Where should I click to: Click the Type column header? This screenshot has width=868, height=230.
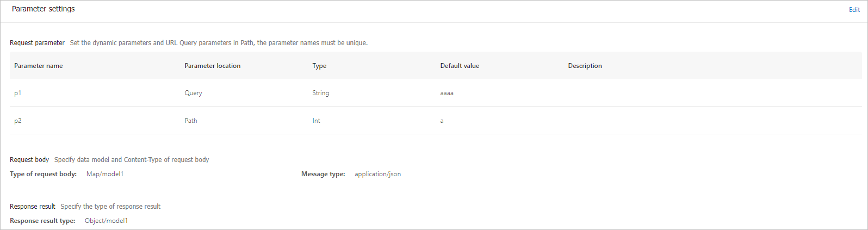click(319, 66)
